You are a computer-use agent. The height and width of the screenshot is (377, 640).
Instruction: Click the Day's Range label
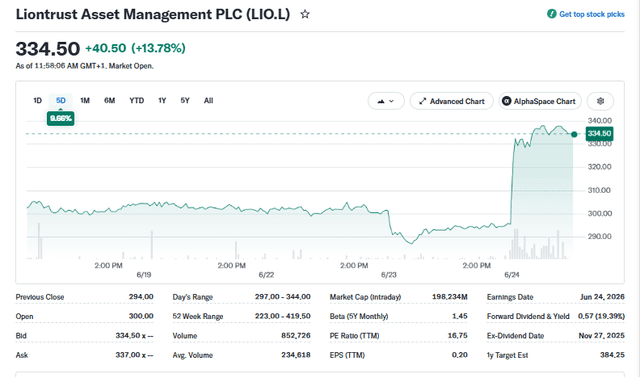click(x=193, y=297)
